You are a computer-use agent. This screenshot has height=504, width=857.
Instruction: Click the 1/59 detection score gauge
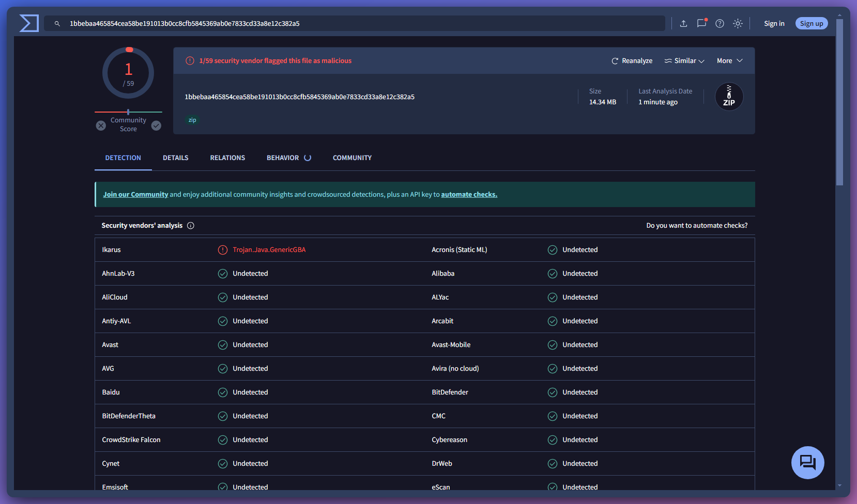click(128, 73)
